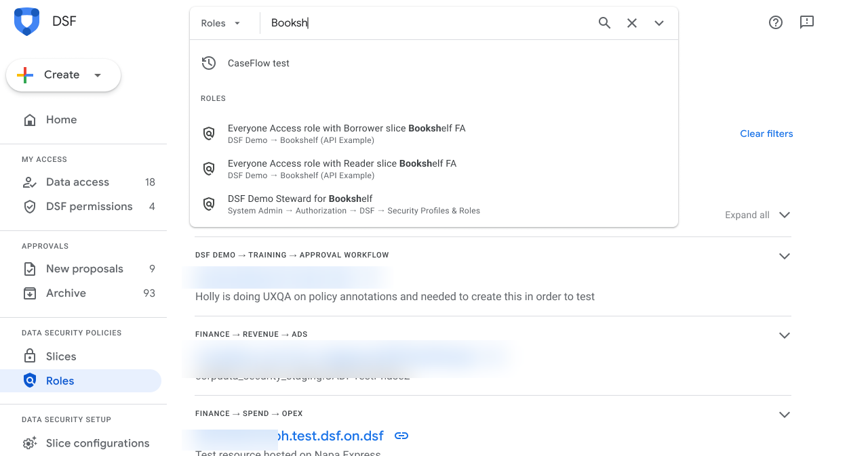Open the Roles search scope dropdown
Viewport: 868px width, 456px height.
221,23
